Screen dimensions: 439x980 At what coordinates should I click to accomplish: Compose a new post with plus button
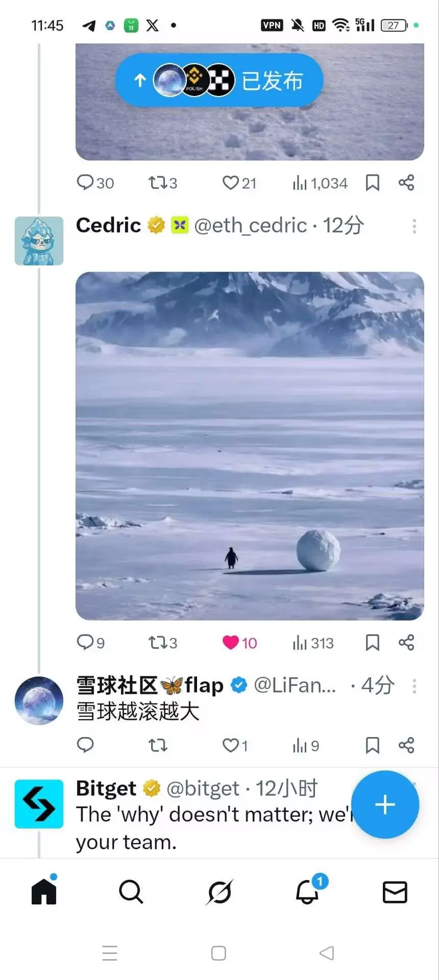(385, 804)
